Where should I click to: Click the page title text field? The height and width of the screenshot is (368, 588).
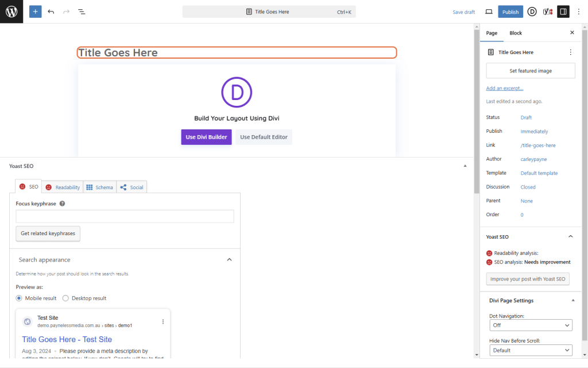tap(237, 52)
